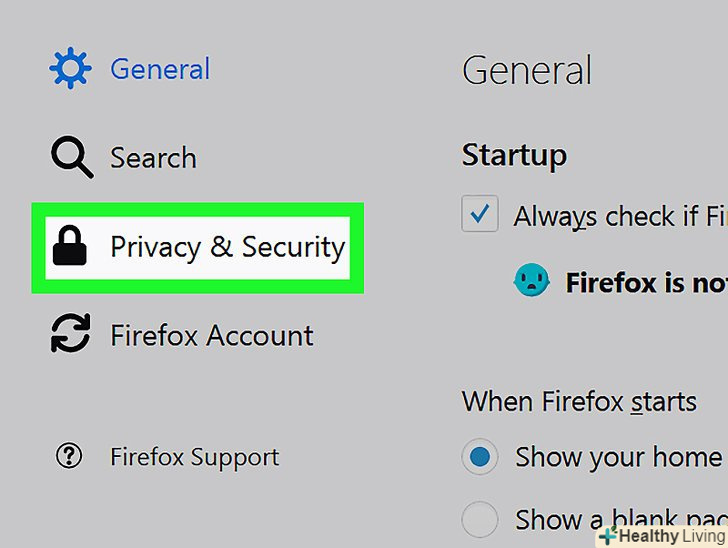Open the General settings label in sidebar
This screenshot has height=548, width=728.
tap(160, 69)
